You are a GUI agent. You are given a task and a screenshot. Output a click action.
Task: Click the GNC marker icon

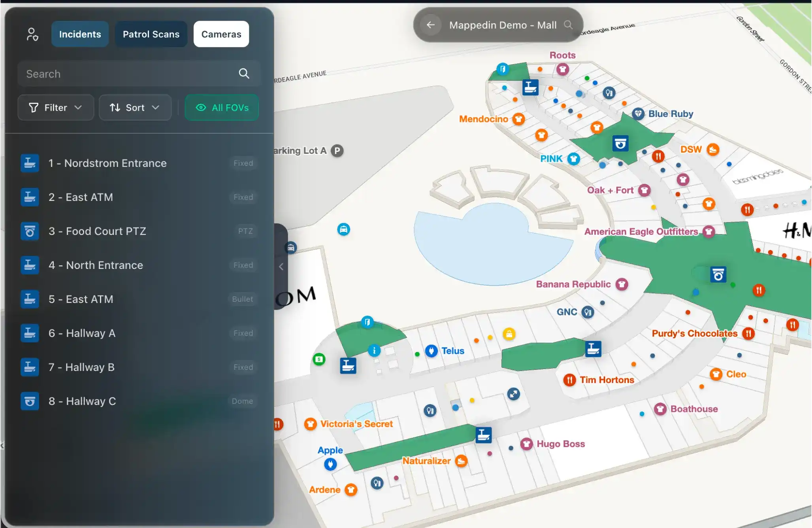[588, 312]
